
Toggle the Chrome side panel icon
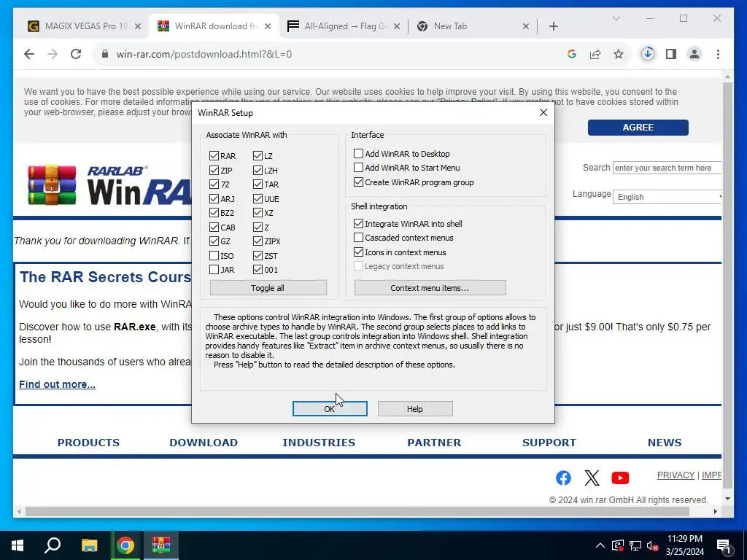671,54
